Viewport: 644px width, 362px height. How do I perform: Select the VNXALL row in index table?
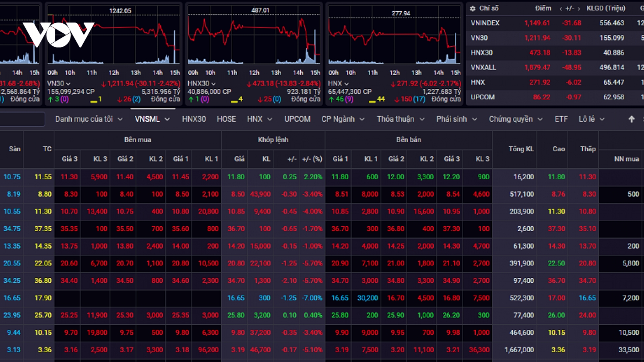tap(555, 68)
